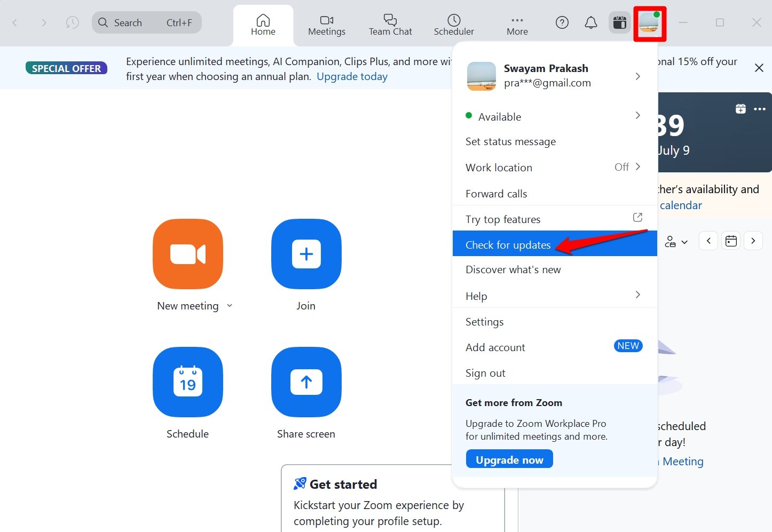Open Swayam Prakash profile entry

click(555, 76)
